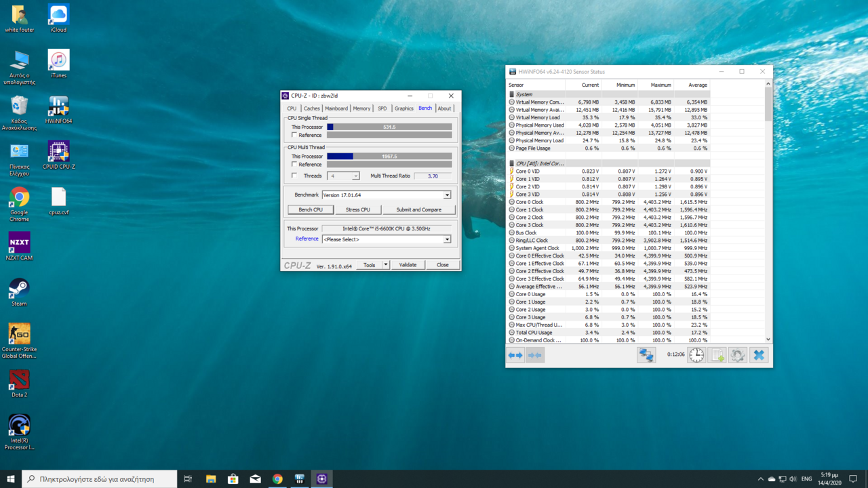
Task: Click the Bench CPU button
Action: click(311, 209)
